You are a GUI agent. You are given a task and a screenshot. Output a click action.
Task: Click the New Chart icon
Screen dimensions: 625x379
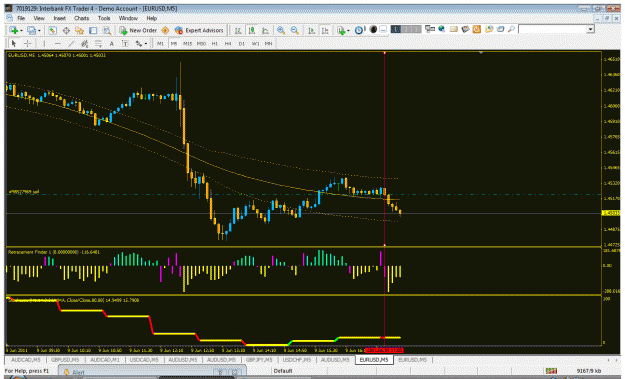14,30
